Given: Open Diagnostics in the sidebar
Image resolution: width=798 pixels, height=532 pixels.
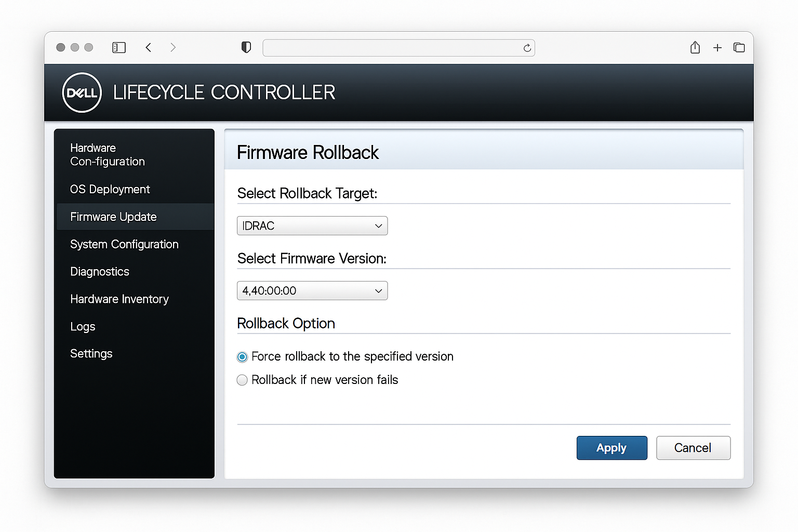Looking at the screenshot, I should [x=100, y=272].
